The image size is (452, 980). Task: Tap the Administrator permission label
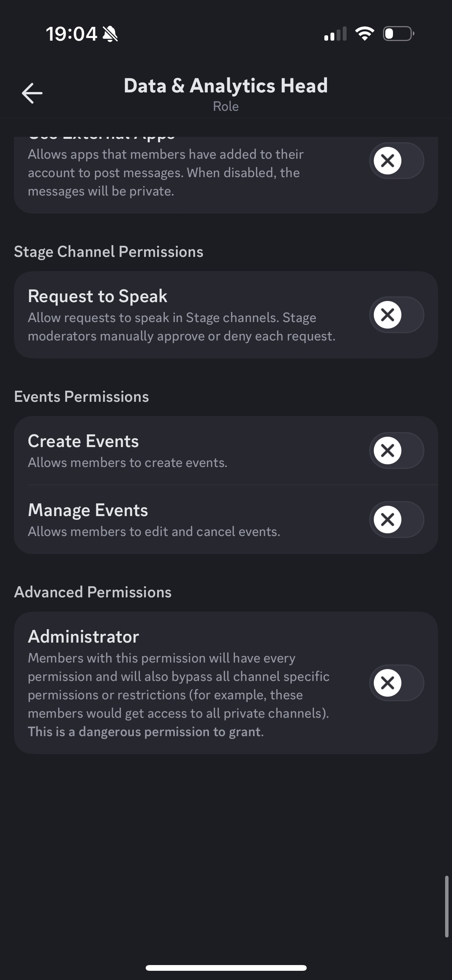pos(83,637)
